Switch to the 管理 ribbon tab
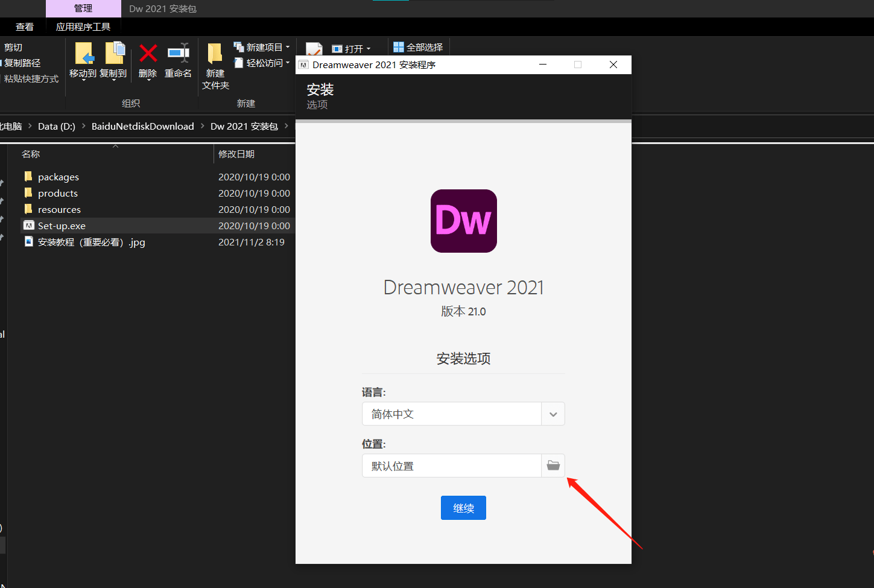This screenshot has width=874, height=588. (83, 8)
